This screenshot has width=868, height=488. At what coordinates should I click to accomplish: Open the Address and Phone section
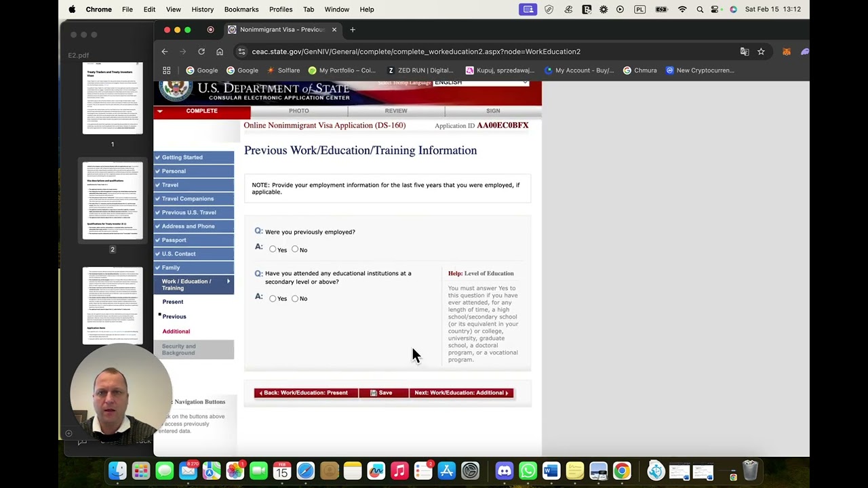194,226
